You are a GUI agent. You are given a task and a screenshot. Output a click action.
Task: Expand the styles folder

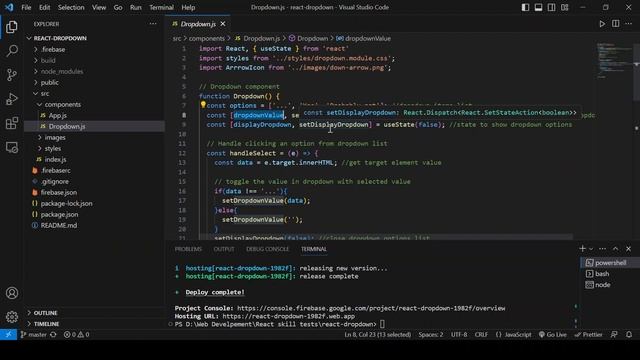(x=53, y=148)
